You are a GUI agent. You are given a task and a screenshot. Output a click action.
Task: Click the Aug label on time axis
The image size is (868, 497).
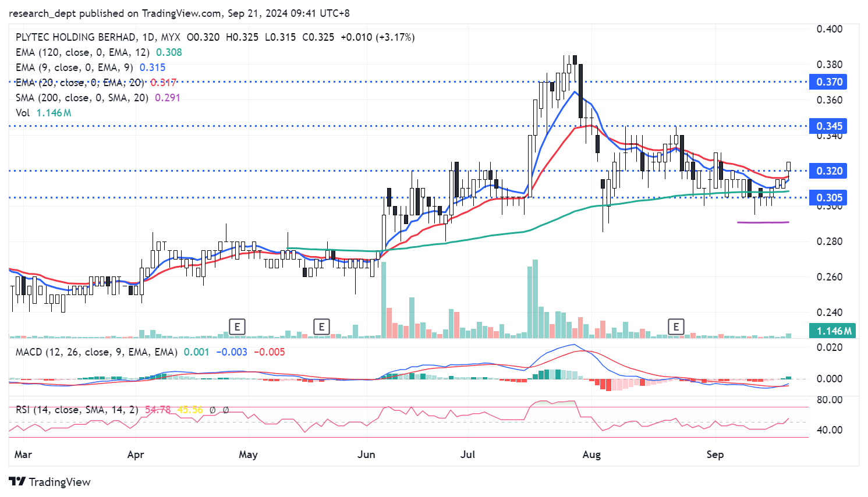coord(591,455)
